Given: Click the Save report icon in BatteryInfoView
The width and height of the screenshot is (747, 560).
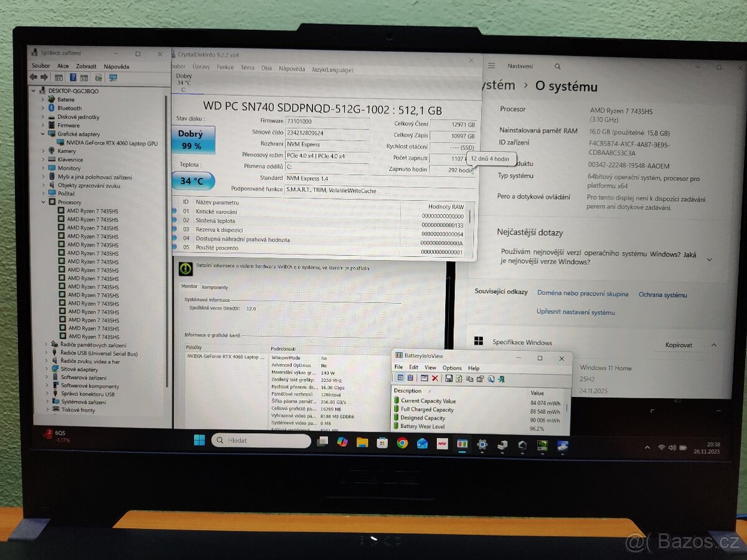Looking at the screenshot, I should pos(449,379).
